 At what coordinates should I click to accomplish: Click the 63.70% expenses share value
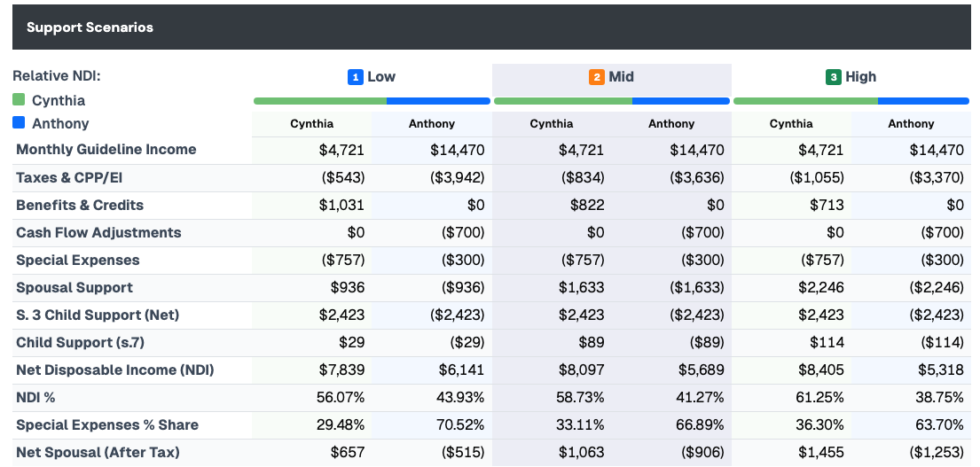tap(940, 425)
